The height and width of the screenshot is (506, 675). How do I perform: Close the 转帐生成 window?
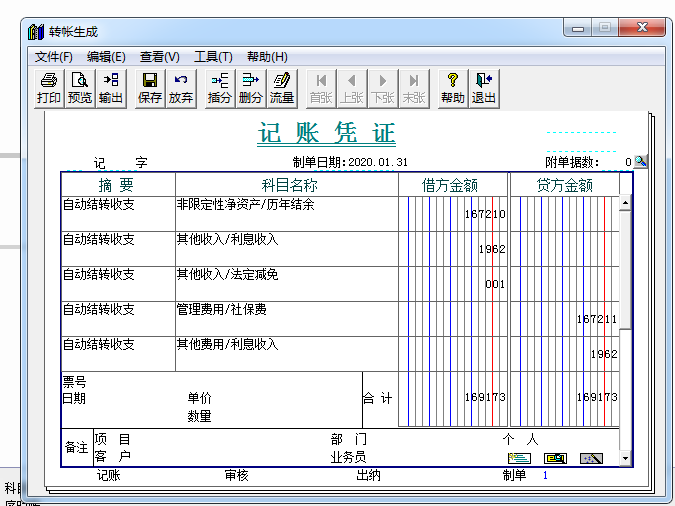click(642, 28)
